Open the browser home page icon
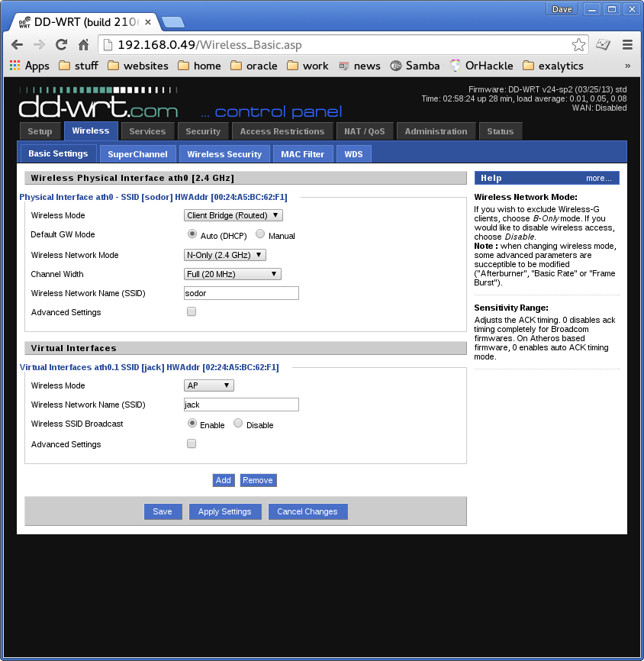The image size is (644, 661). pos(83,44)
